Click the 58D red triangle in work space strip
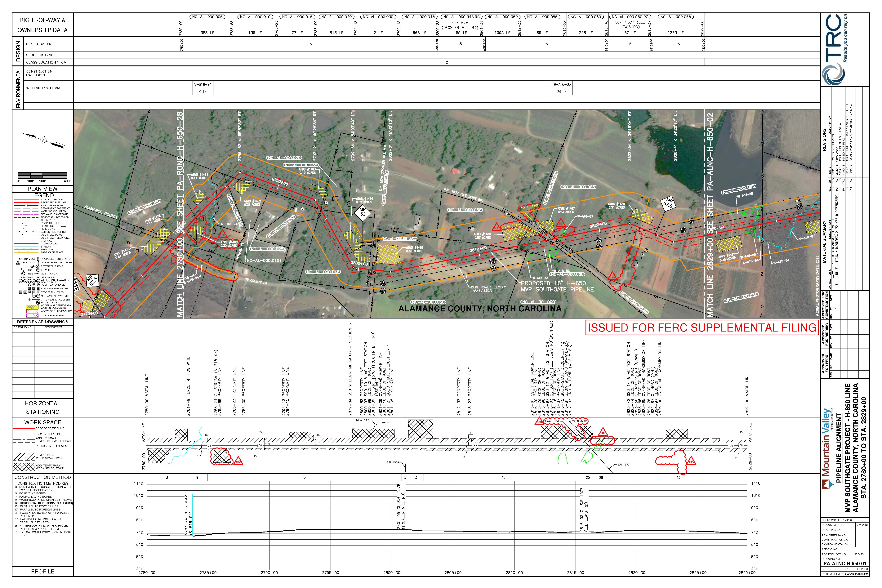This screenshot has height=588, width=882. coord(238,461)
